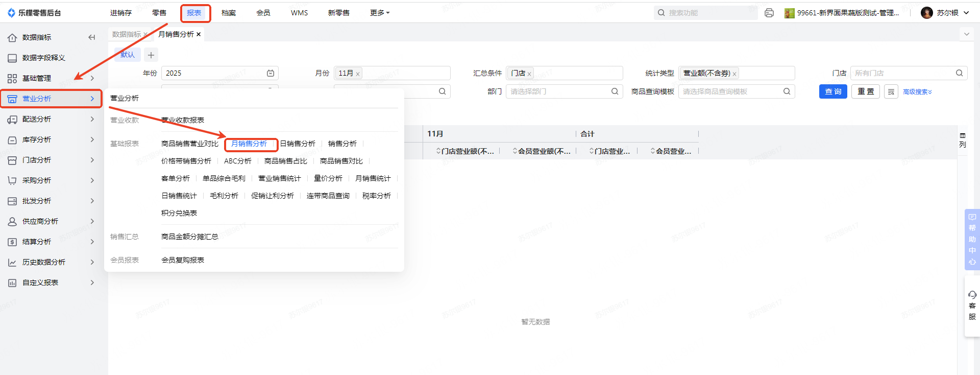Image resolution: width=980 pixels, height=375 pixels.
Task: Open the user account dropdown arrow
Action: [966, 13]
